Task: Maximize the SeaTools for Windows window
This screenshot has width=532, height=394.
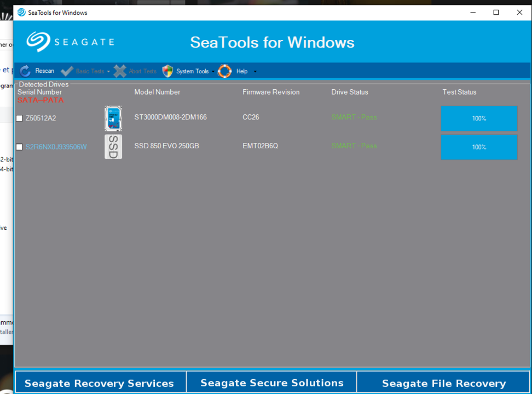Action: coord(496,13)
